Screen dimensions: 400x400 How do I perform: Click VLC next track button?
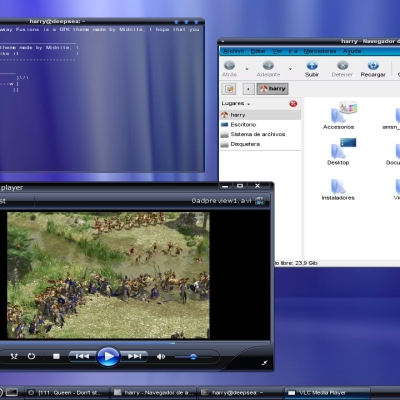tap(134, 356)
